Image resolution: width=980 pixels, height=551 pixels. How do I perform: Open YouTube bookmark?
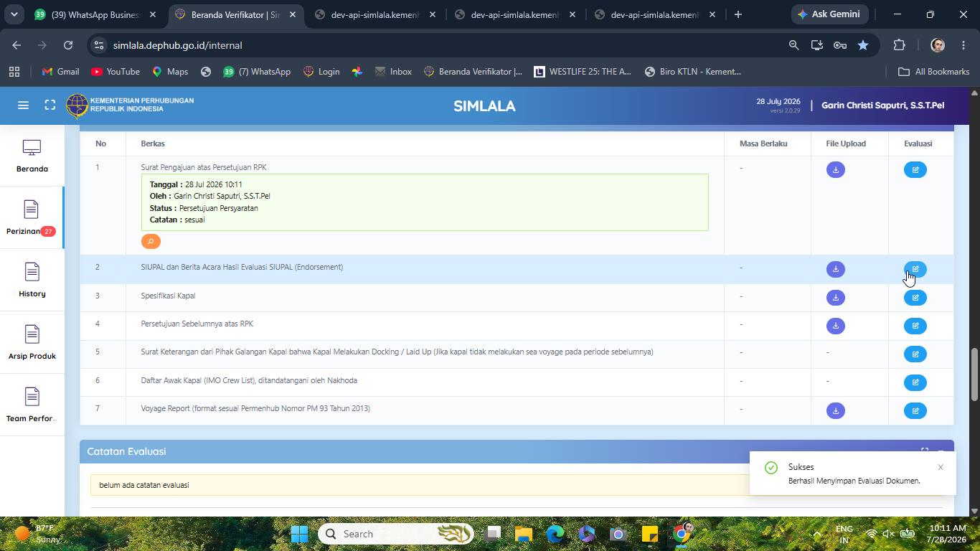click(116, 72)
